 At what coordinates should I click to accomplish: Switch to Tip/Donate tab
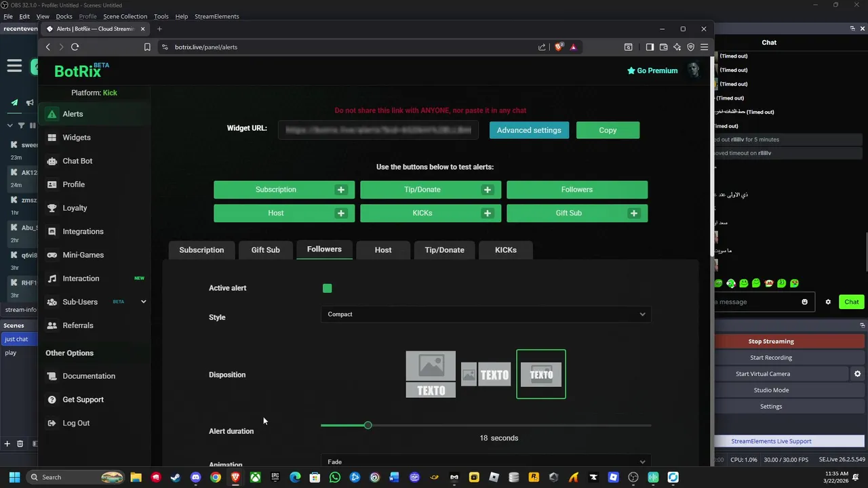coord(444,250)
